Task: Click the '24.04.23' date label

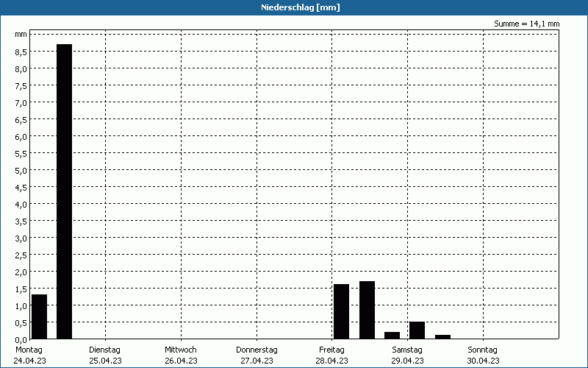Action: [x=29, y=361]
